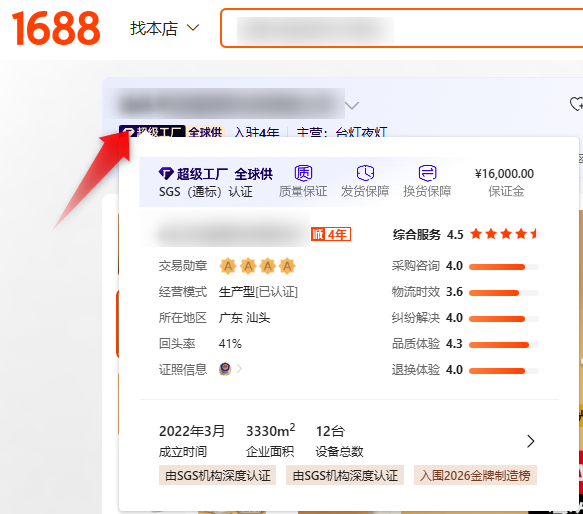
Task: Open the 找本店 search scope dropdown
Action: tap(165, 28)
